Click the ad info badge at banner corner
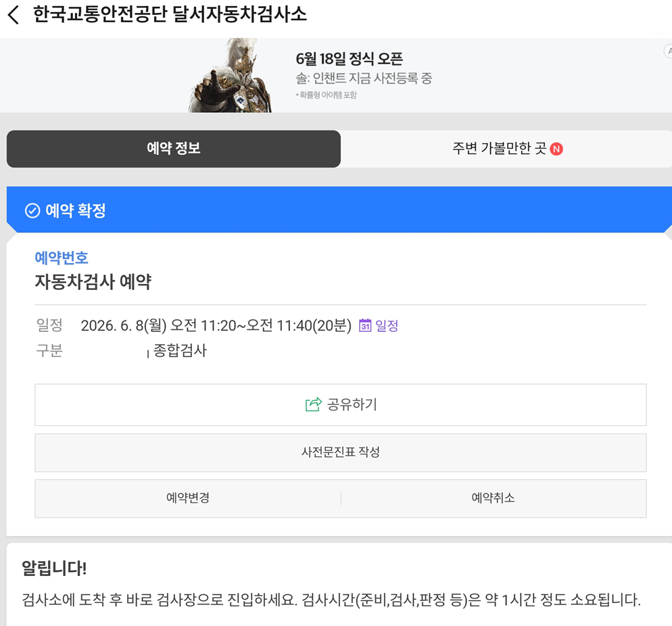The width and height of the screenshot is (672, 626). pyautogui.click(x=668, y=51)
